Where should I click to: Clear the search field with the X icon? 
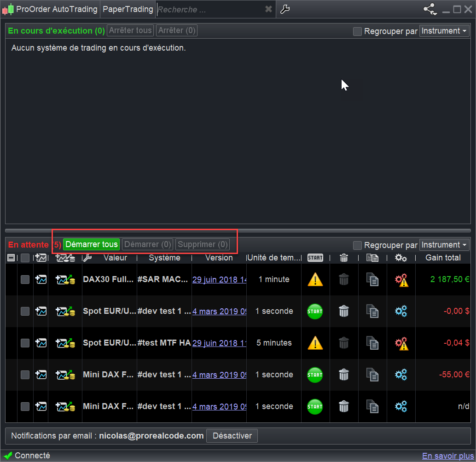pos(268,9)
